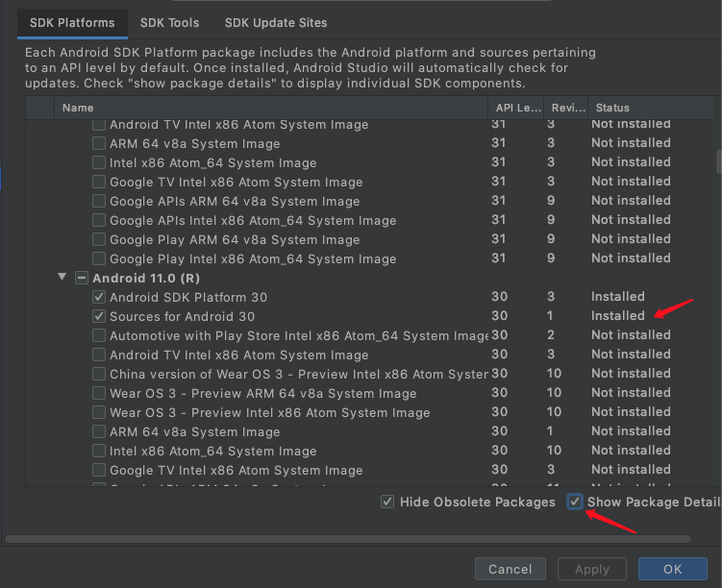This screenshot has height=588, width=722.
Task: Check Google APIs Intel x86 Atom_64 API 31
Action: click(98, 220)
